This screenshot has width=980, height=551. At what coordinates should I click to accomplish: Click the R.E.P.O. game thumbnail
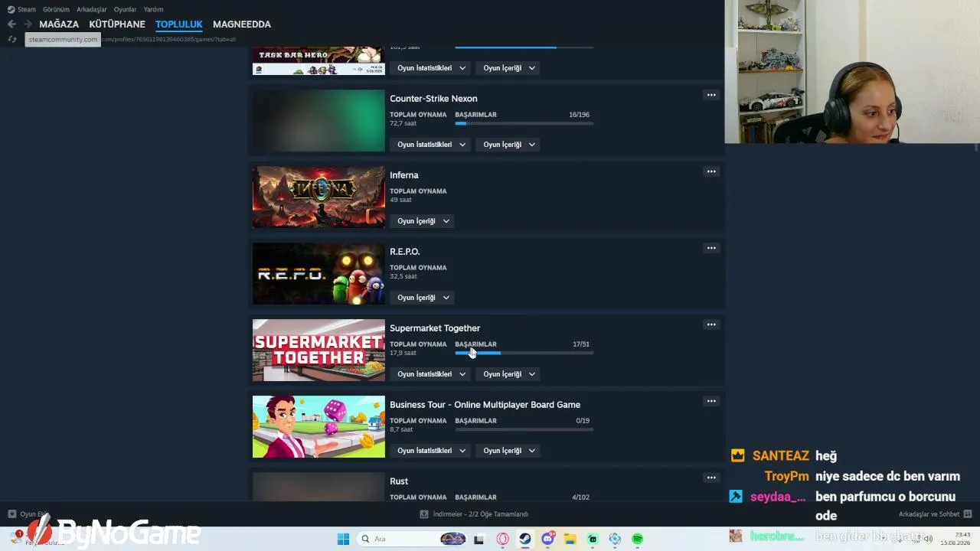point(318,274)
